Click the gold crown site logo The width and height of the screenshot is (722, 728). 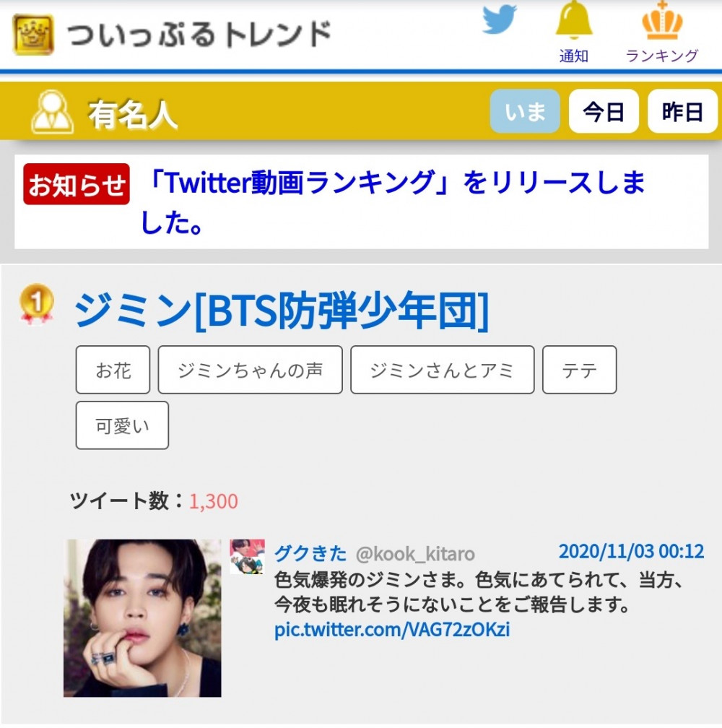(x=33, y=35)
